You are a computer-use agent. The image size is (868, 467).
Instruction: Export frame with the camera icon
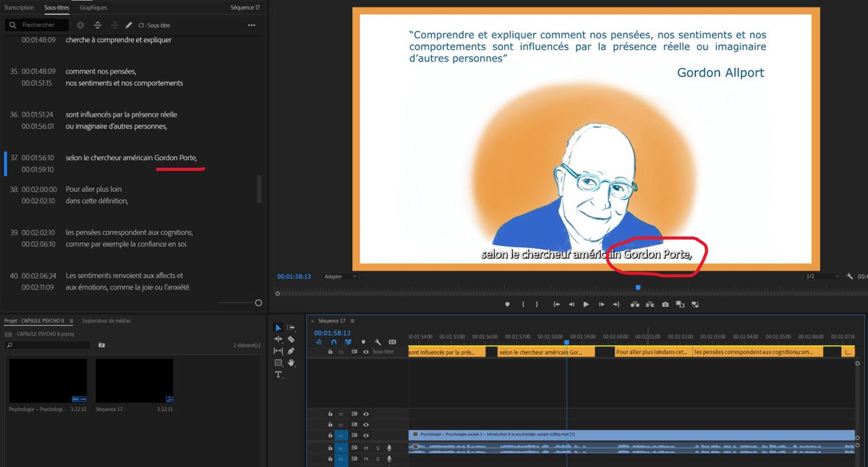(665, 304)
